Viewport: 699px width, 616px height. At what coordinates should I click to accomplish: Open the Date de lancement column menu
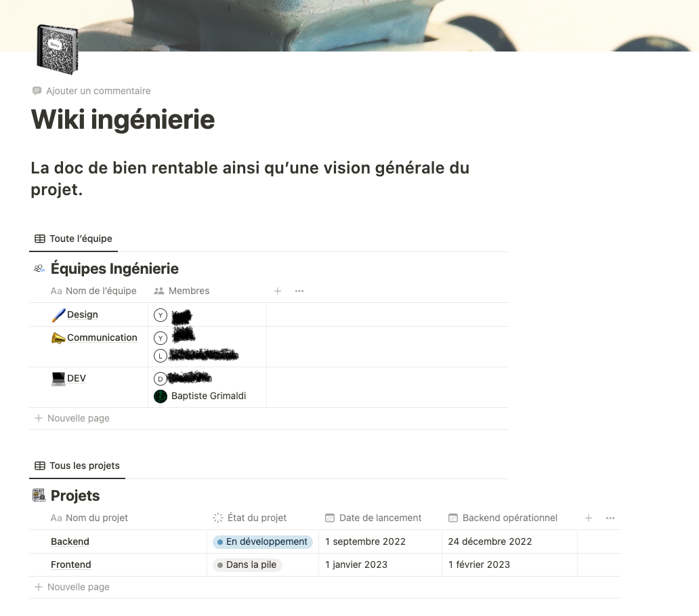pyautogui.click(x=379, y=518)
